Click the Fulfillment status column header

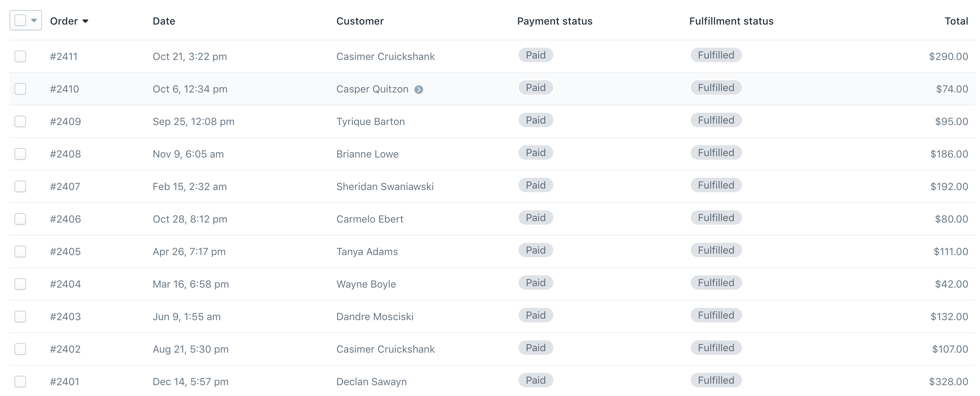pyautogui.click(x=731, y=21)
